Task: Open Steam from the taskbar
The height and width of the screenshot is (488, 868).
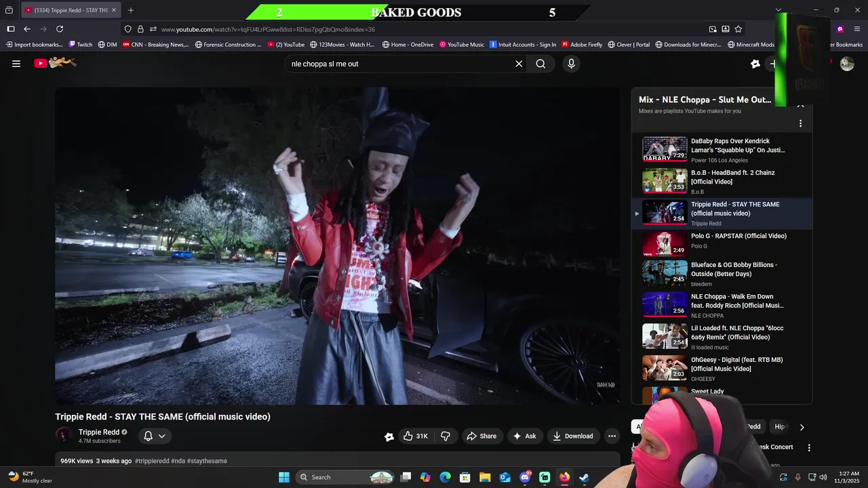Action: click(584, 477)
